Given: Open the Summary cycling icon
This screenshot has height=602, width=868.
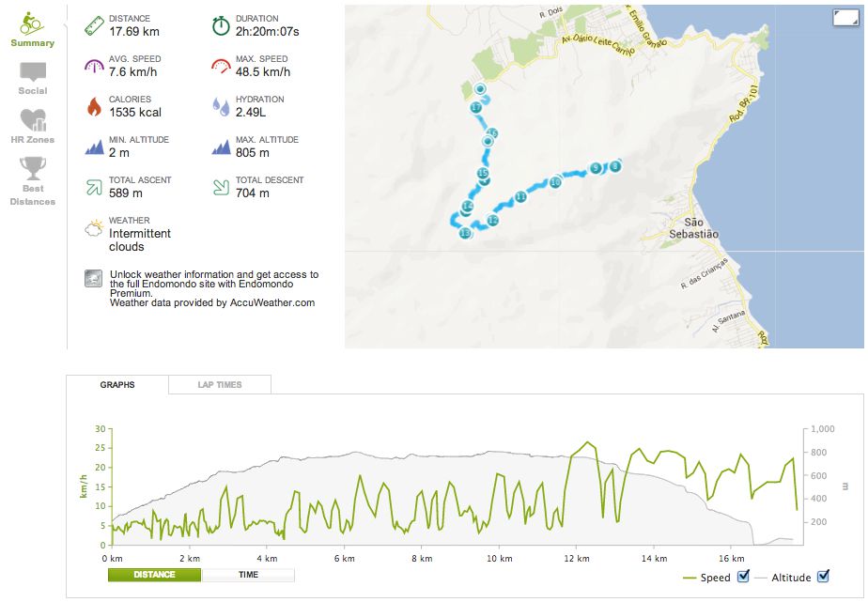Looking at the screenshot, I should (x=32, y=22).
